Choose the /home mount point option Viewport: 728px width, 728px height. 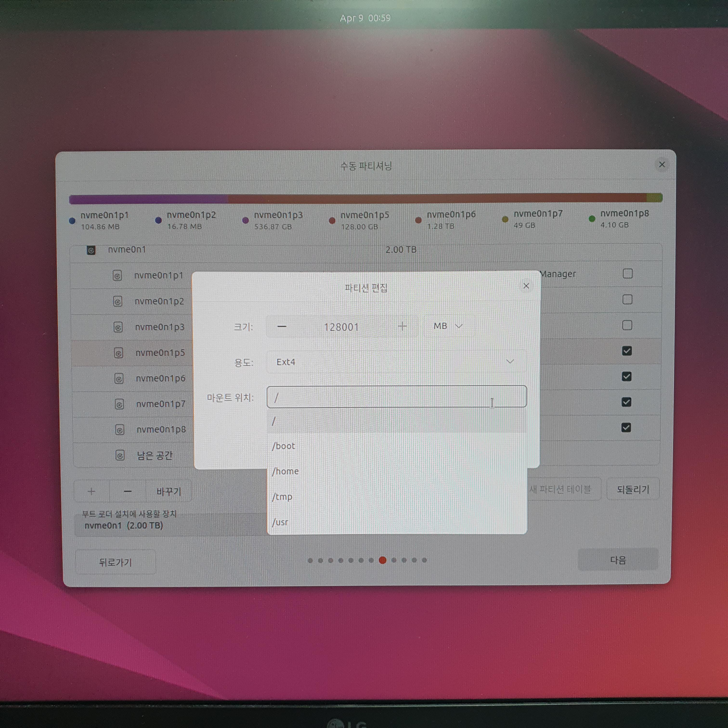[x=397, y=471]
